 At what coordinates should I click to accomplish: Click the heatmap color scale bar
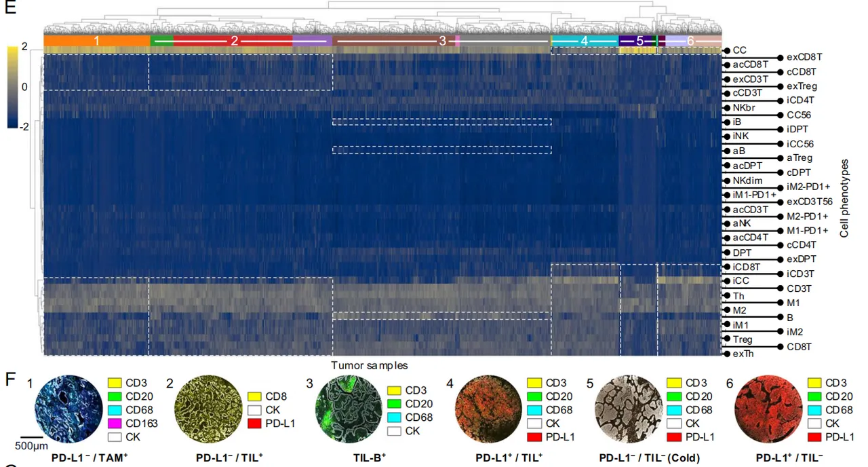coord(13,88)
